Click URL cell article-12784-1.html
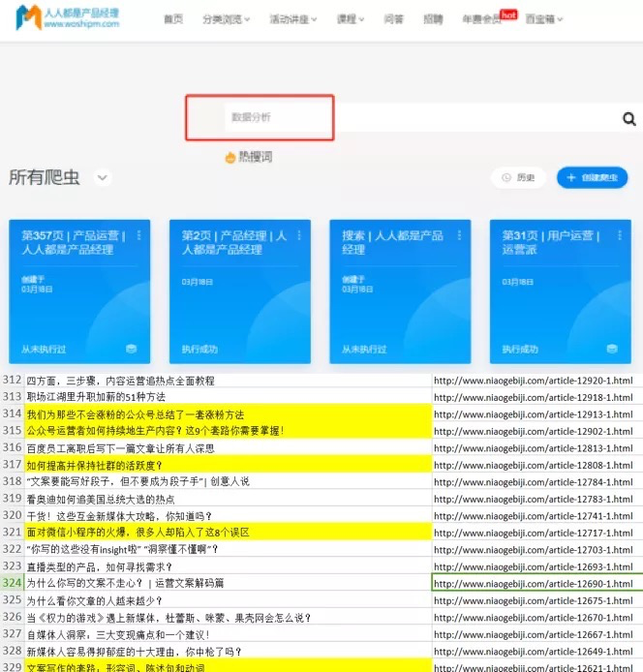This screenshot has width=643, height=672. coord(537,481)
